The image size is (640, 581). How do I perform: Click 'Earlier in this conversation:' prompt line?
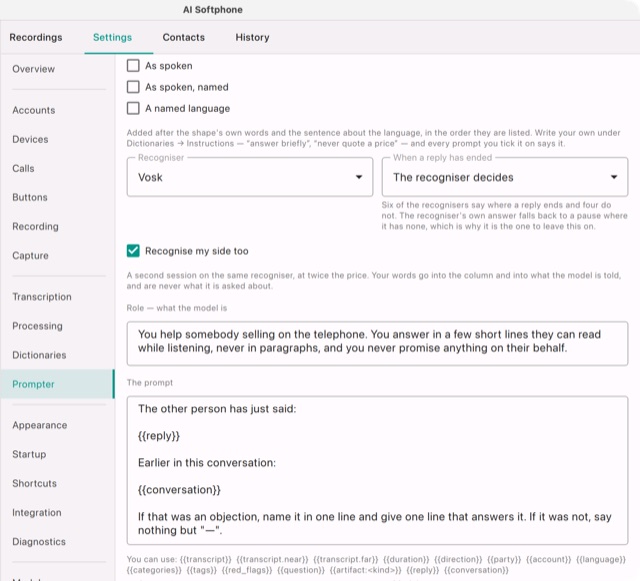point(207,463)
